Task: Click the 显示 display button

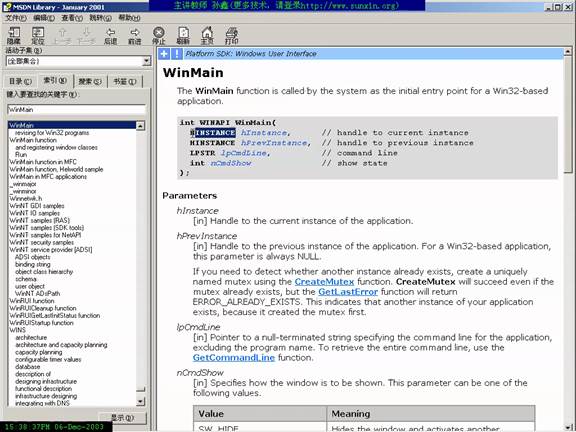Action: [x=123, y=418]
